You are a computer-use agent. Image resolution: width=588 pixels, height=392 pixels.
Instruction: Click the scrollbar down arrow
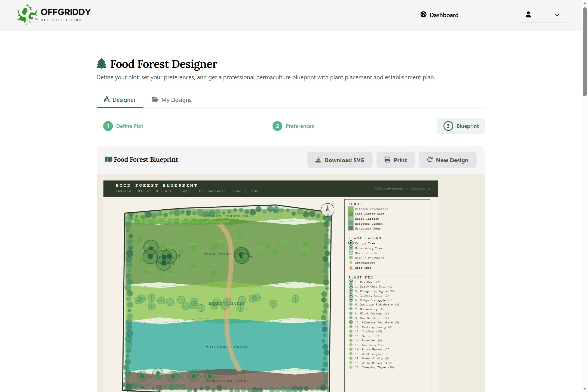click(x=585, y=389)
